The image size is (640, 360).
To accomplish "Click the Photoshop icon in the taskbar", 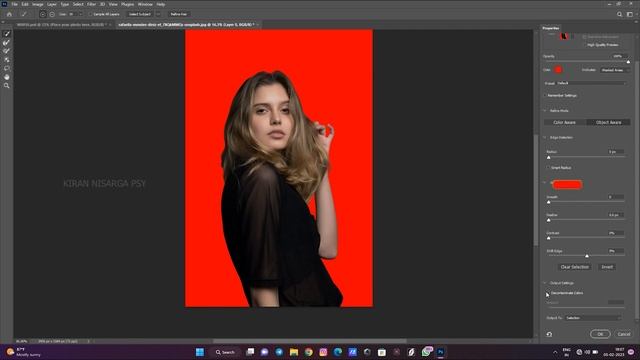I will 440,352.
